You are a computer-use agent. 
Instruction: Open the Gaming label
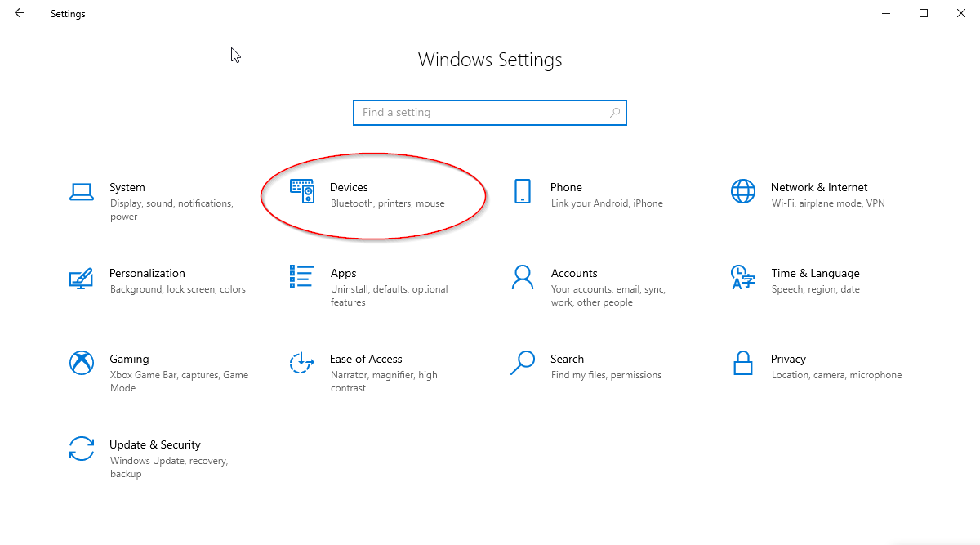129,359
